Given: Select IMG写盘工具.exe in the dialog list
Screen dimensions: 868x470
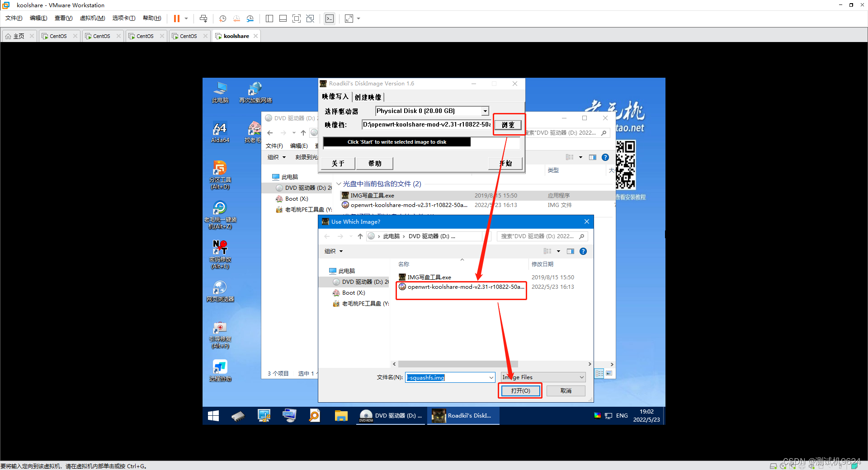Looking at the screenshot, I should click(x=425, y=277).
